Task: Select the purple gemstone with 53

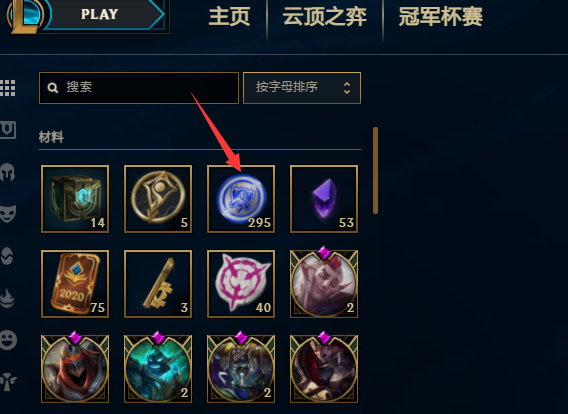Action: coord(324,199)
